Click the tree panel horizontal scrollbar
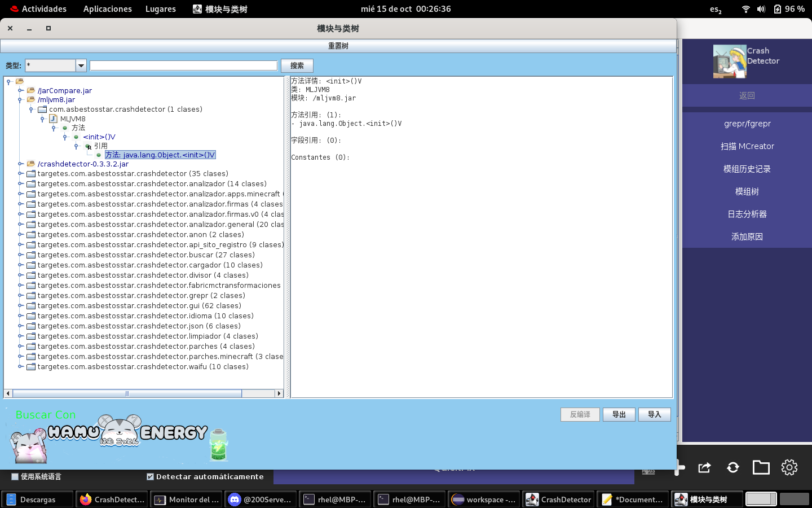 (x=127, y=393)
